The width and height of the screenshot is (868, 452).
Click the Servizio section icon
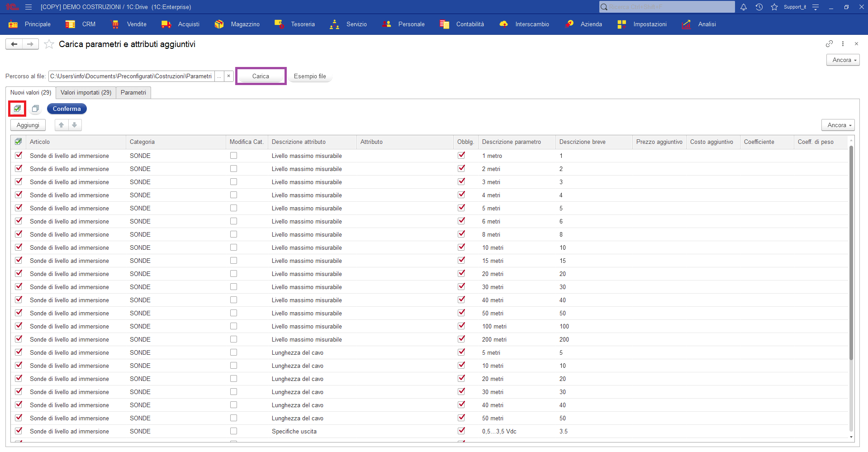(335, 24)
